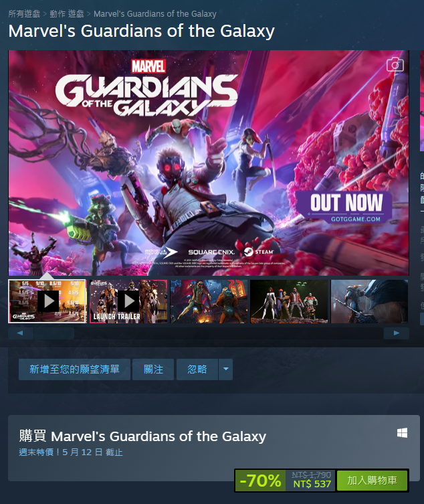Select the dark creature screenshot thumbnail
Image resolution: width=424 pixels, height=504 pixels.
pos(369,301)
